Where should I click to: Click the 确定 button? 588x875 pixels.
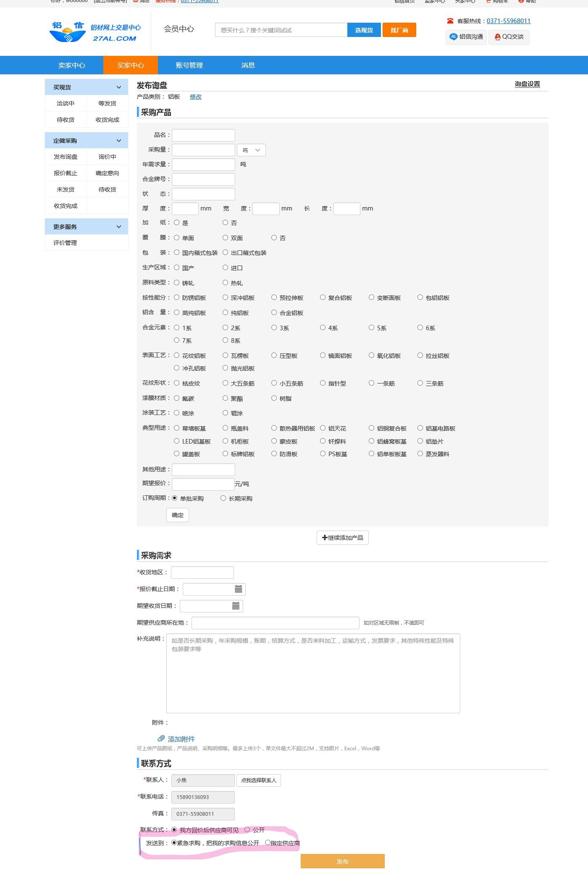[178, 515]
